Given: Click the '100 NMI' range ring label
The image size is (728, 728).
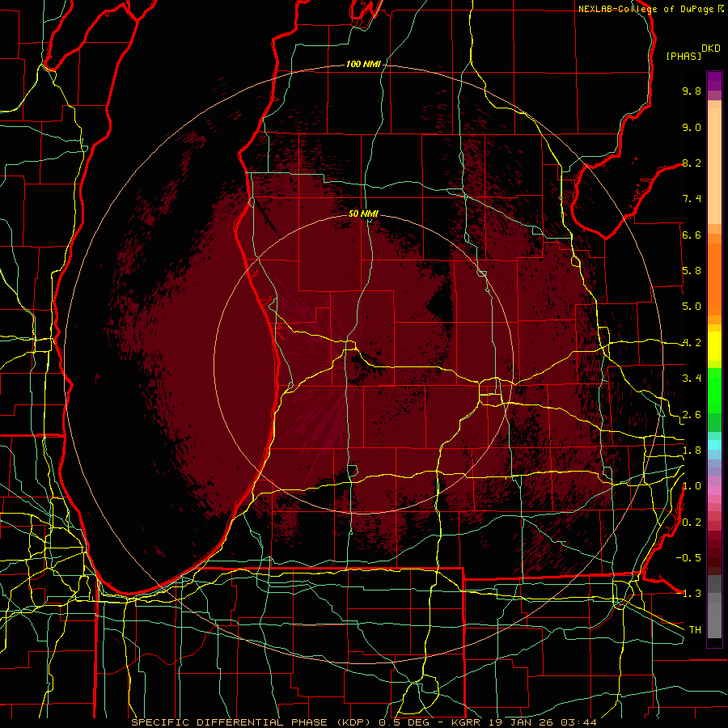Looking at the screenshot, I should pos(363,64).
